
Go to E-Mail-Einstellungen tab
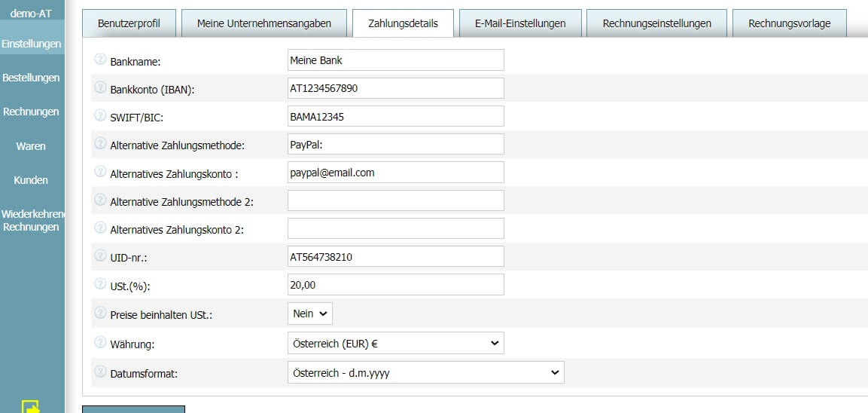coord(520,23)
